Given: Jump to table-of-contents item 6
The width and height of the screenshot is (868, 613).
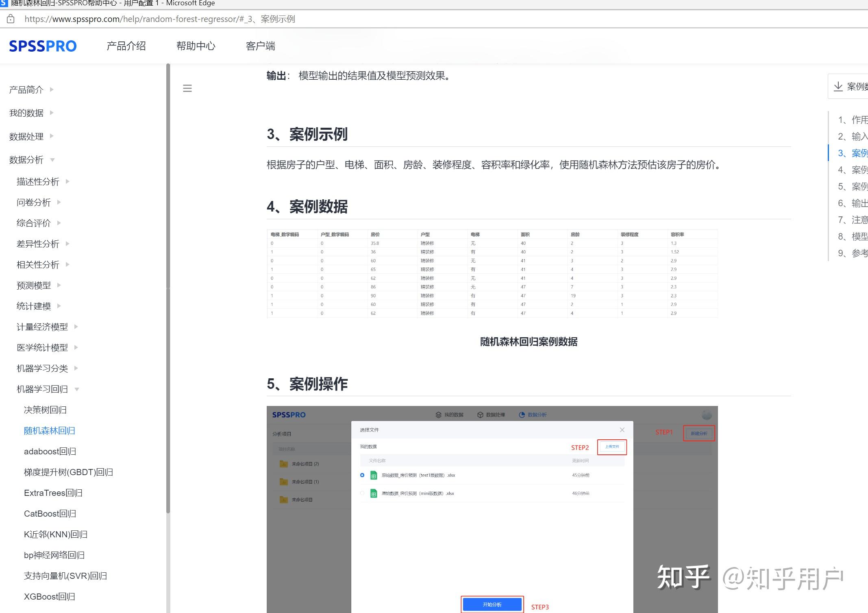Looking at the screenshot, I should (x=852, y=203).
